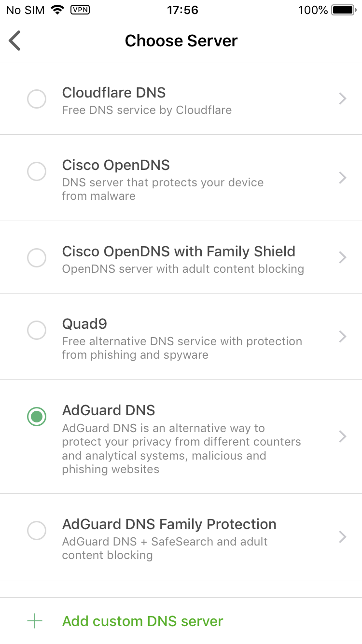Open Family Shield server details chevron
362x644 pixels.
343,257
